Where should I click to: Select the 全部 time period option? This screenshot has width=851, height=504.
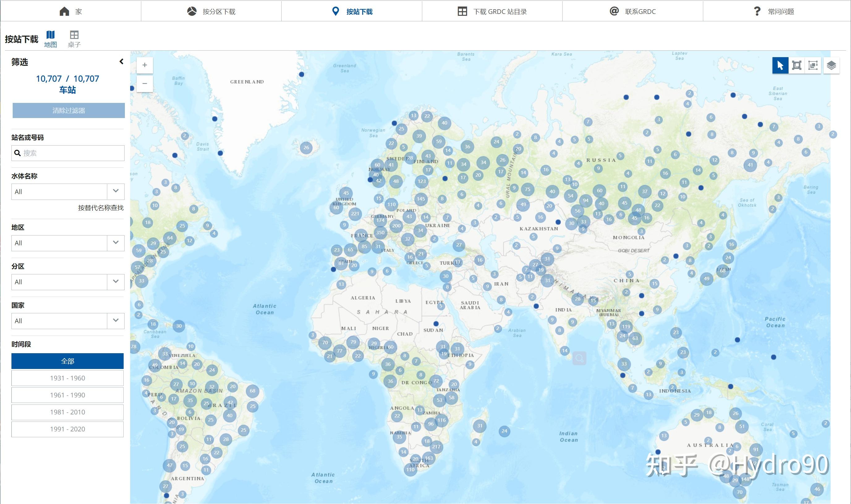(x=67, y=361)
